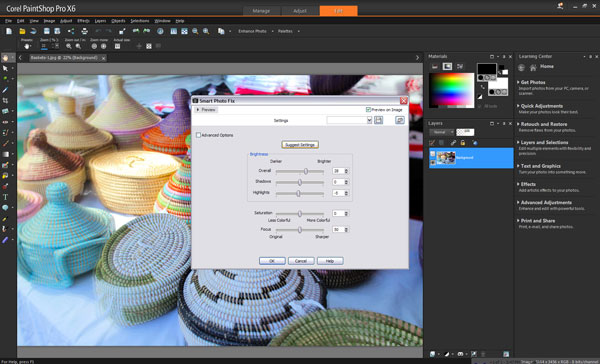The height and width of the screenshot is (364, 600).
Task: Toggle the Preview on Image checkbox
Action: 368,110
